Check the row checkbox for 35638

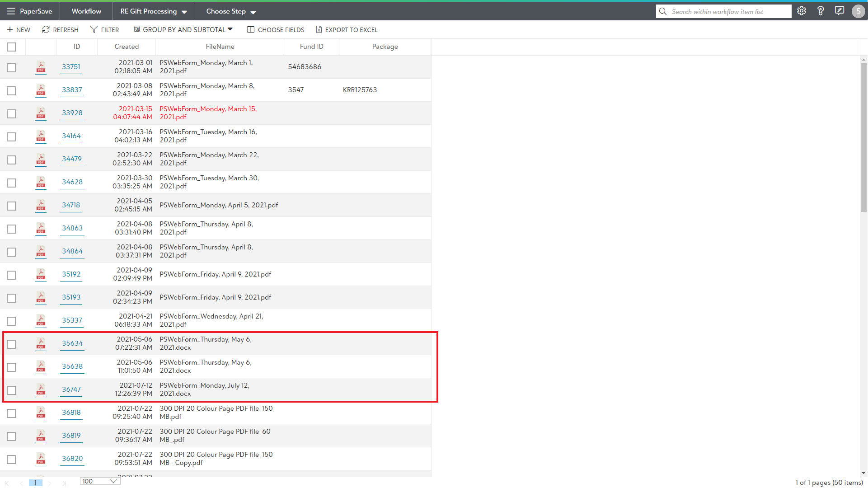11,367
